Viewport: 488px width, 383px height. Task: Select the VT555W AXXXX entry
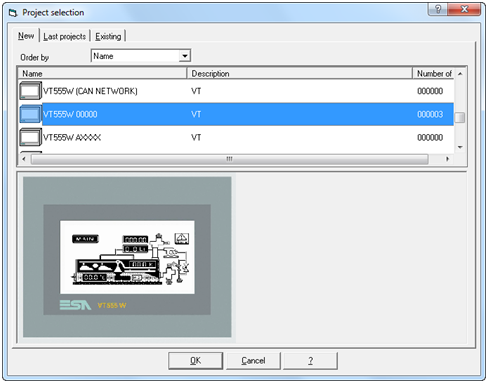pyautogui.click(x=72, y=137)
